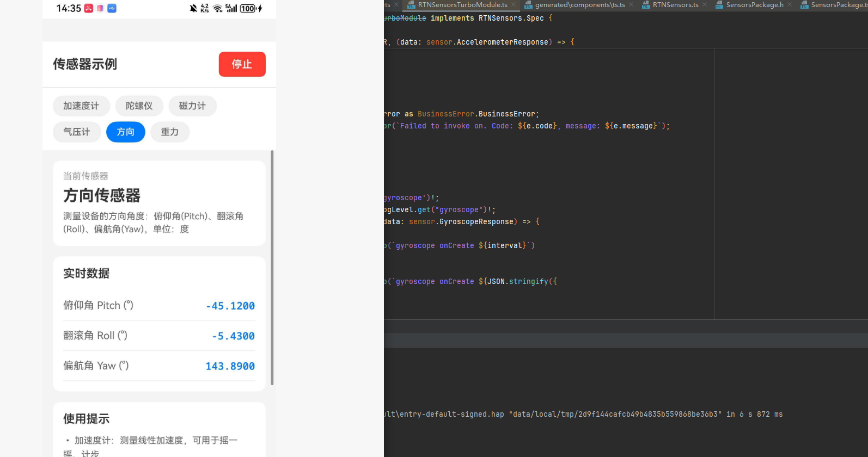Viewport: 868px width, 457px height.
Task: Click the entry-default-signed.hap log line
Action: [x=583, y=414]
